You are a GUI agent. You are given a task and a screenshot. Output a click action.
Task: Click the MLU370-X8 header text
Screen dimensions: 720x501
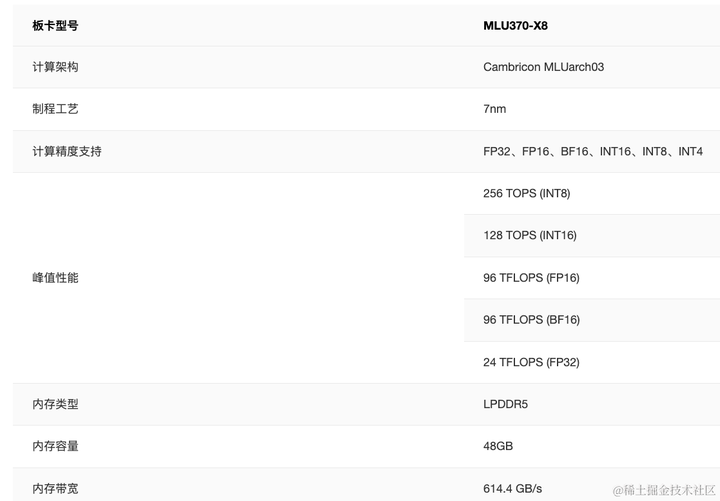[515, 25]
